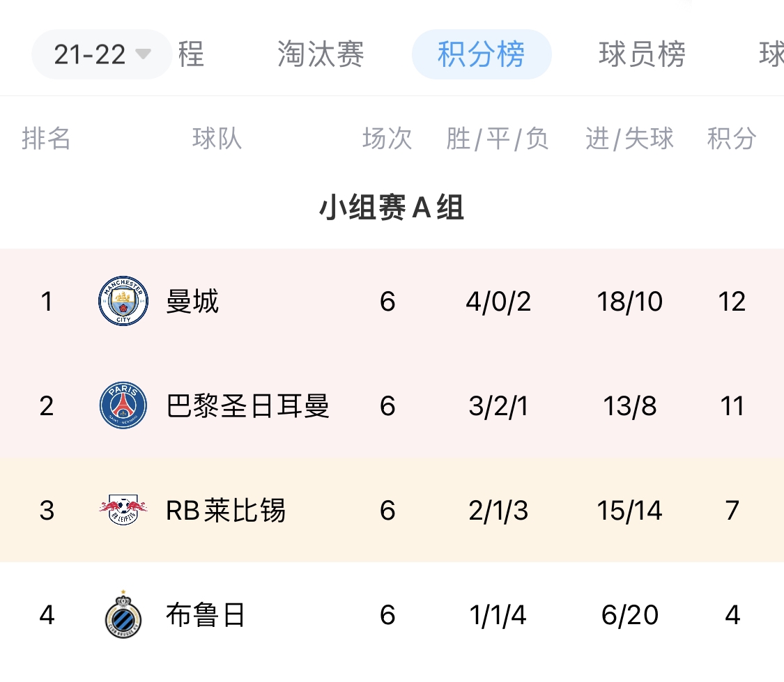Open the 21-22 season dropdown
Screen dimensions: 784x682
102,54
